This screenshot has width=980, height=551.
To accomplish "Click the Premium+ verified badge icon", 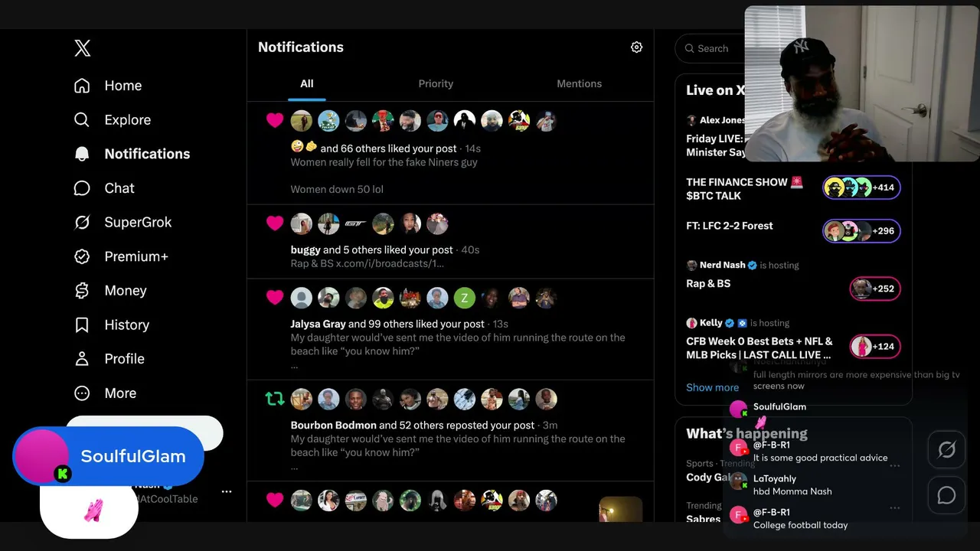I will (x=82, y=256).
